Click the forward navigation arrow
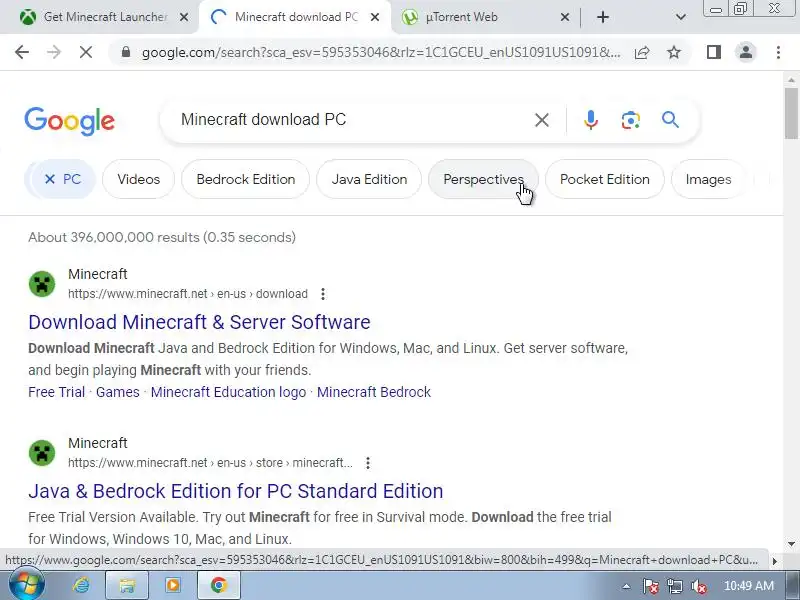This screenshot has width=800, height=600. pyautogui.click(x=54, y=52)
